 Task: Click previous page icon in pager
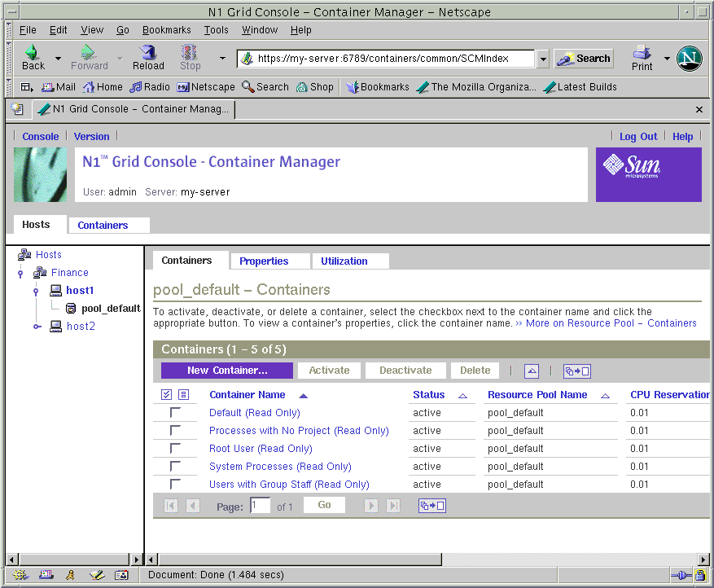click(193, 506)
